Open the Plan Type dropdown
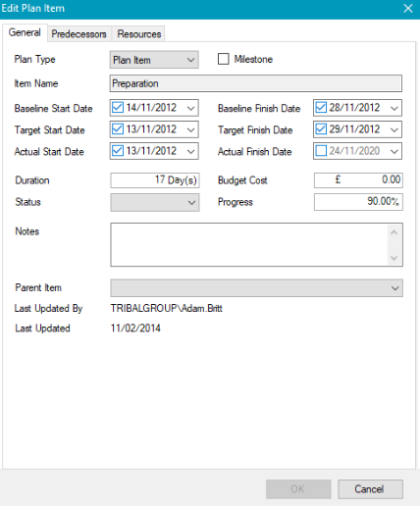420x506 pixels. [154, 60]
